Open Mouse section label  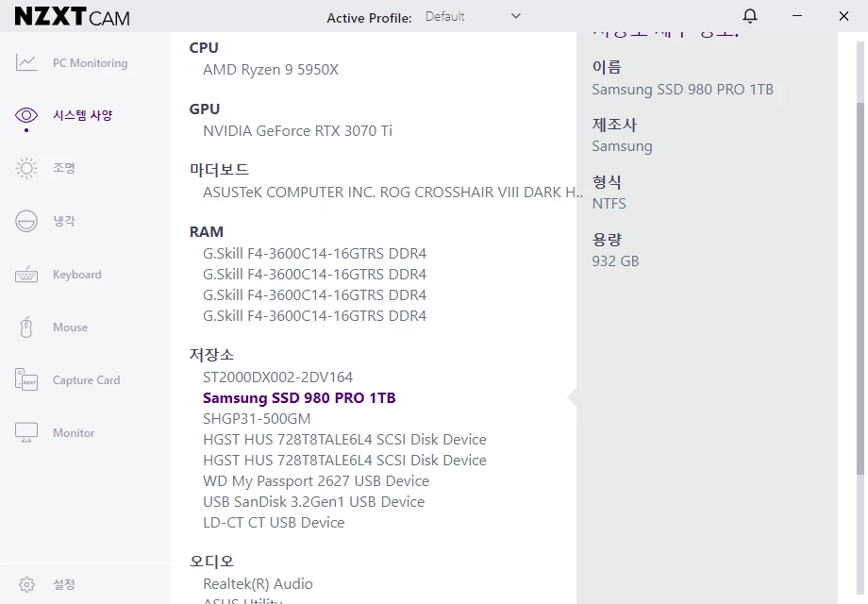tap(71, 327)
